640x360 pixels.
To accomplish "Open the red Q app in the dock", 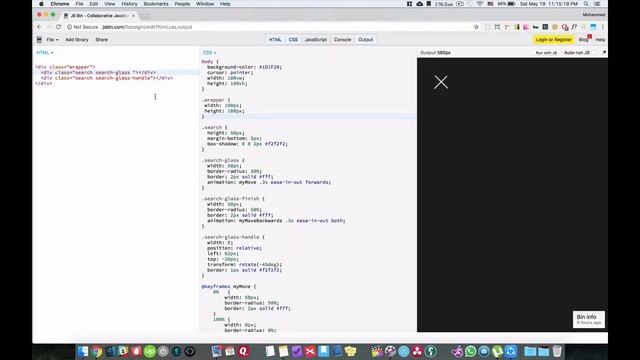I will tap(243, 351).
